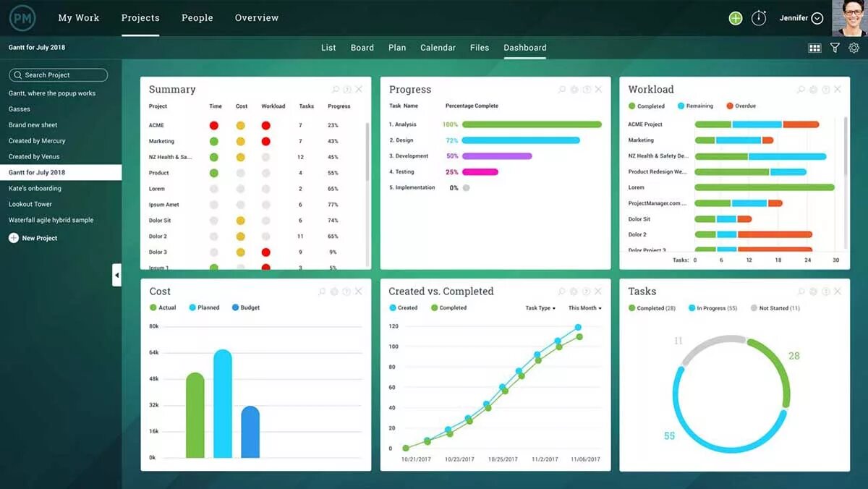This screenshot has height=489, width=868.
Task: Open settings gear in Progress panel
Action: [574, 90]
